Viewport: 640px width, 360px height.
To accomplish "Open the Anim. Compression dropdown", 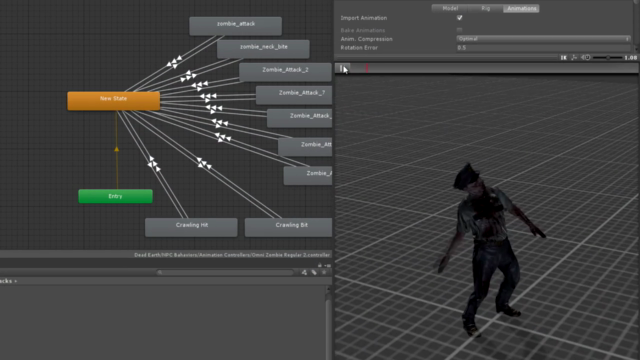I will tap(543, 39).
